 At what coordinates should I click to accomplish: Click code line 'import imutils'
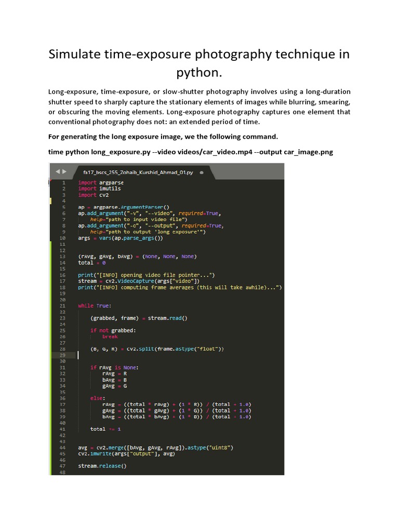click(x=99, y=189)
